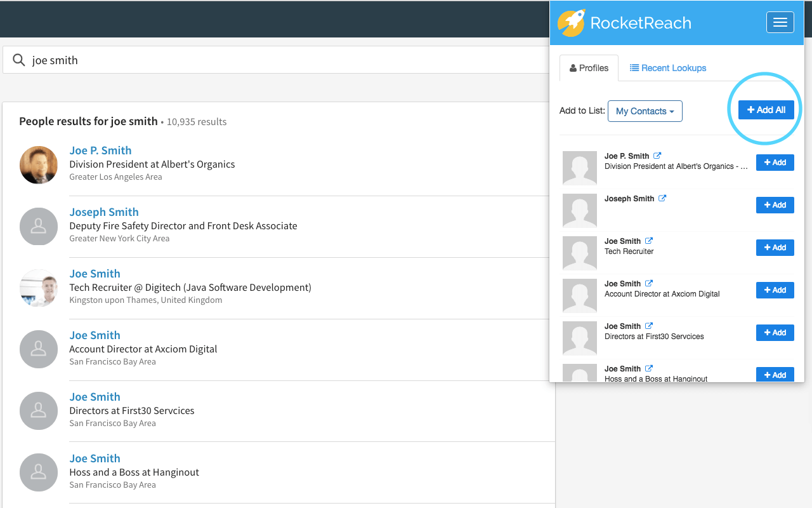Click Joe P. Smith's profile photo
812x508 pixels.
tap(39, 164)
